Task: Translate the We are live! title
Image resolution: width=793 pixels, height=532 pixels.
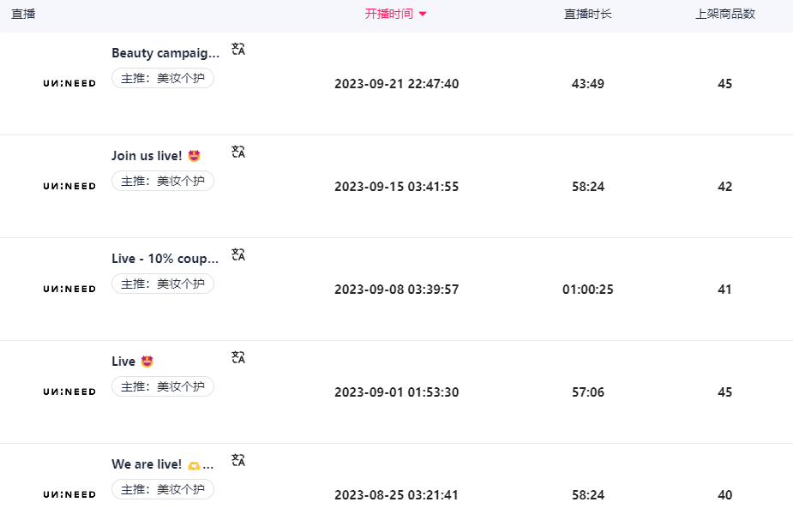Action: [x=238, y=460]
